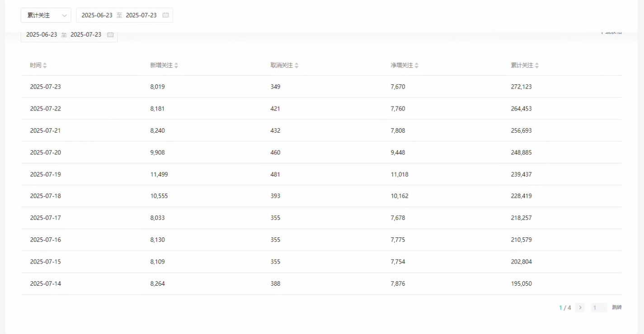Select the 2025-07-21 date cell
The height and width of the screenshot is (334, 644).
point(45,130)
